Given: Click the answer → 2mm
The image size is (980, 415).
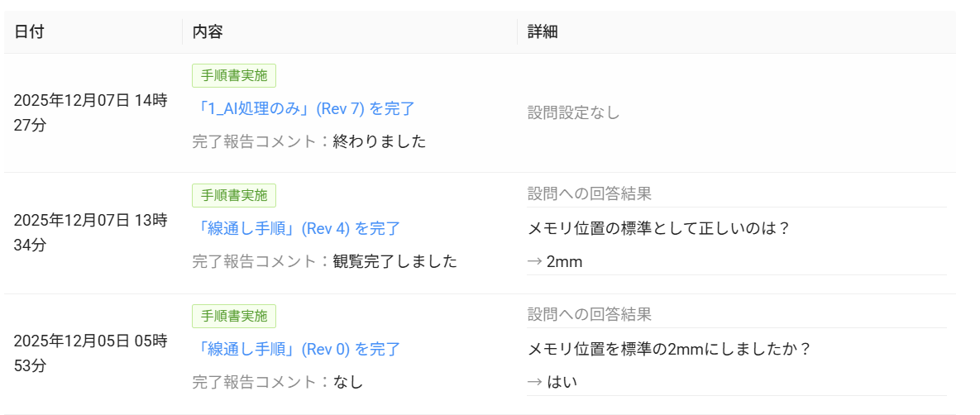Looking at the screenshot, I should coord(557,261).
